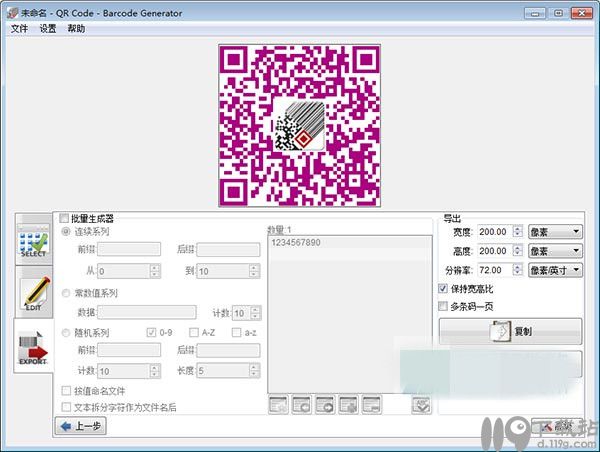
Task: Click fourth list toolbar icon with trash
Action: click(x=348, y=405)
